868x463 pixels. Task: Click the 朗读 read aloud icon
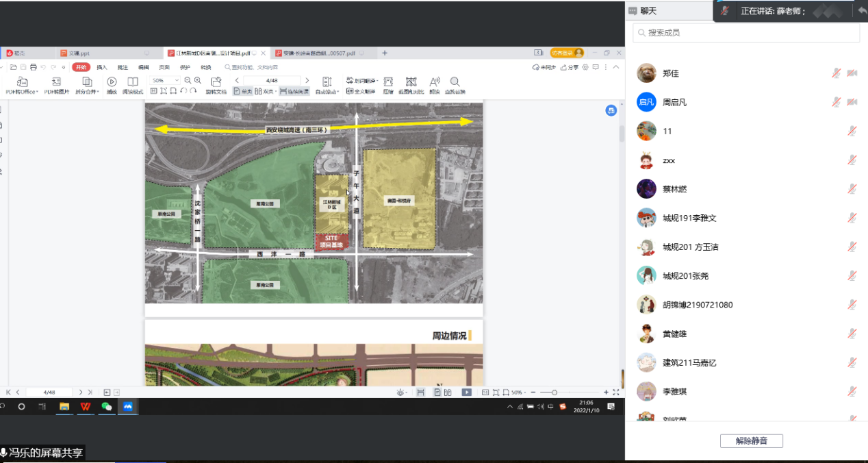tap(434, 82)
